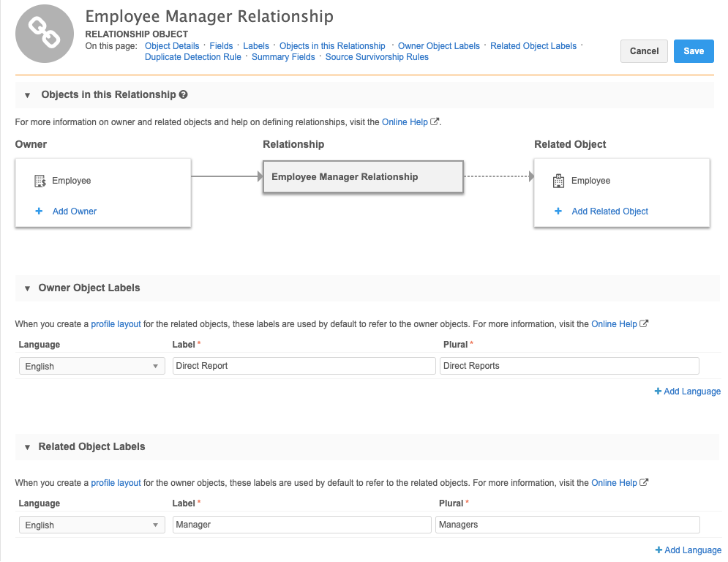This screenshot has height=562, width=728.
Task: Click the Related Object Employee building icon
Action: 559,181
